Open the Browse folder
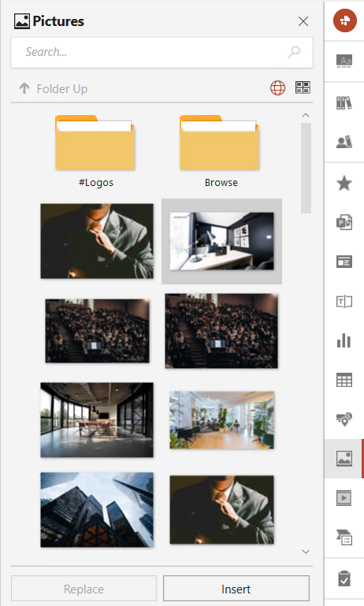This screenshot has width=364, height=606. 221,151
